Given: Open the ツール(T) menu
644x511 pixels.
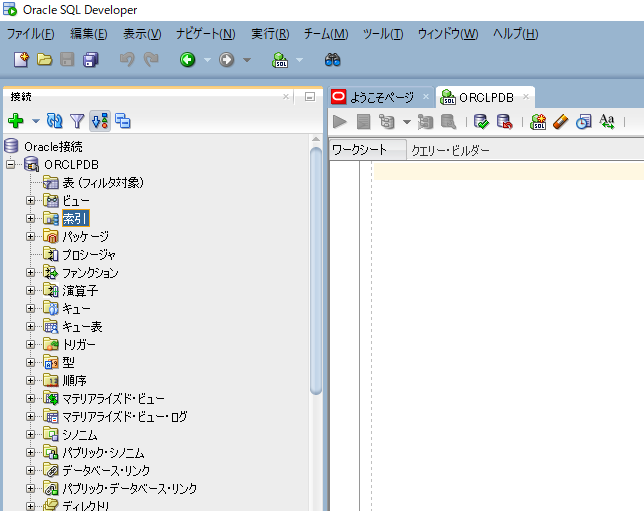Looking at the screenshot, I should [383, 34].
